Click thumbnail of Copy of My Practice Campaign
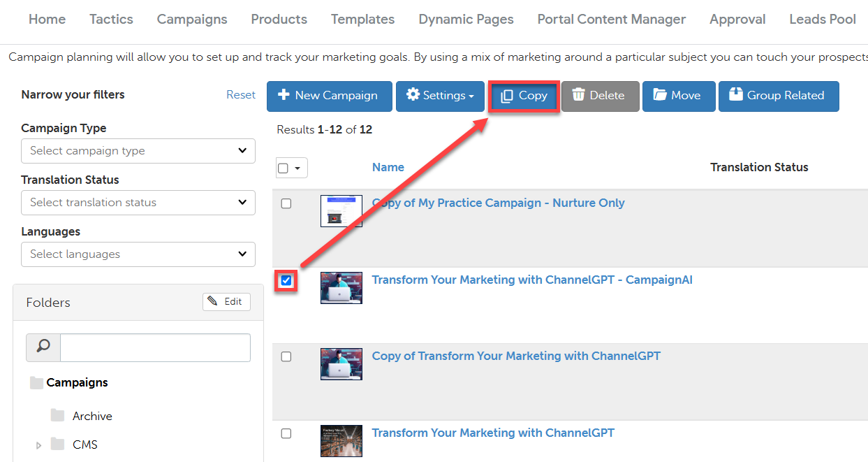 [x=341, y=211]
